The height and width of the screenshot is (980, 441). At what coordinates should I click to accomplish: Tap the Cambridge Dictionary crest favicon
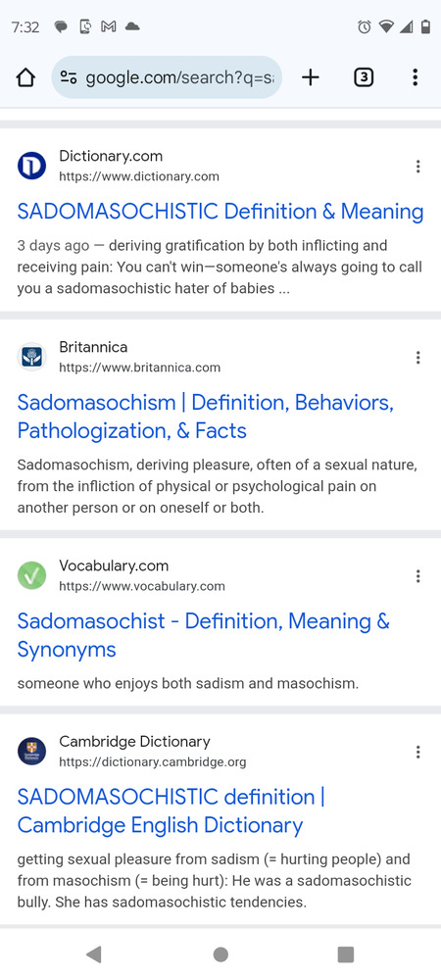click(x=32, y=752)
